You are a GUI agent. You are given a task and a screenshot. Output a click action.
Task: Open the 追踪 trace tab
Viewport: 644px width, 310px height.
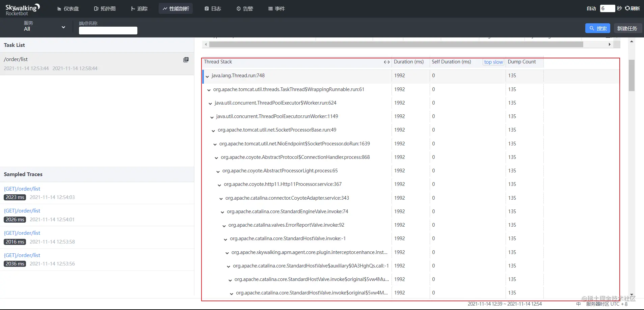point(139,8)
